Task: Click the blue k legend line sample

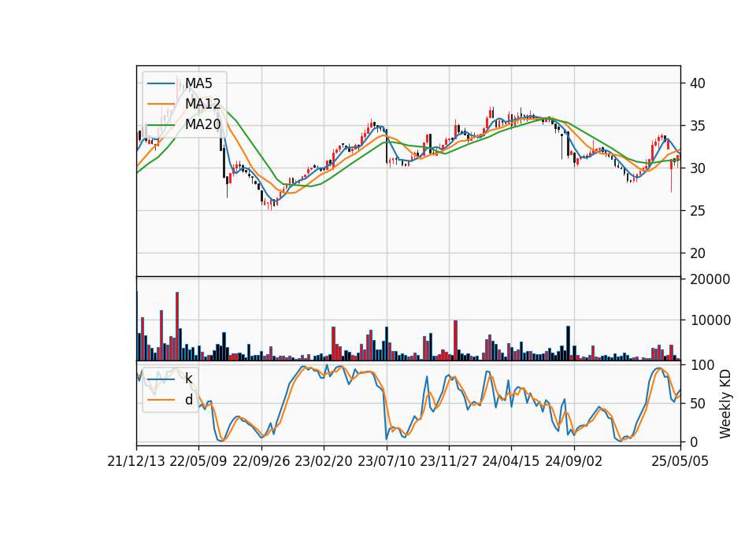Action: (x=161, y=379)
